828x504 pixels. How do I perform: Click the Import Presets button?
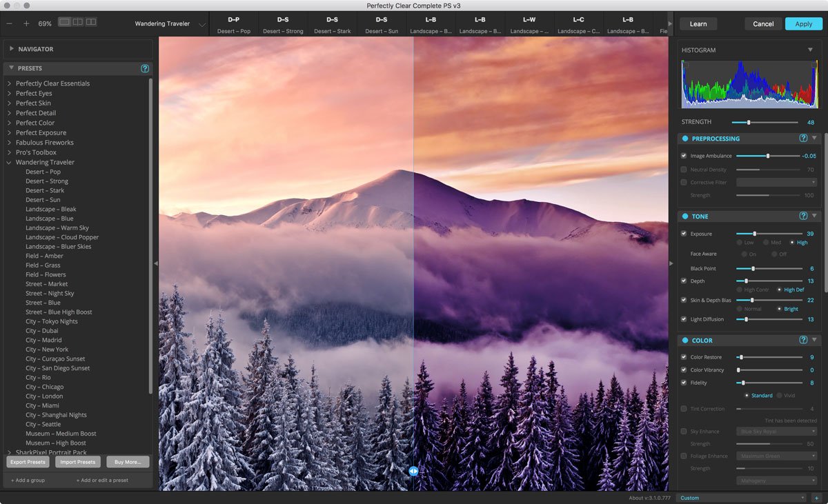77,462
